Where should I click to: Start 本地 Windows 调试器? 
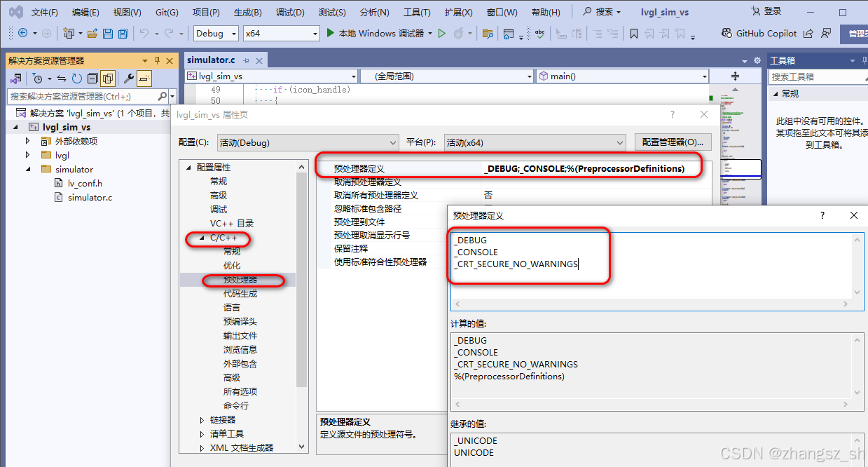376,33
